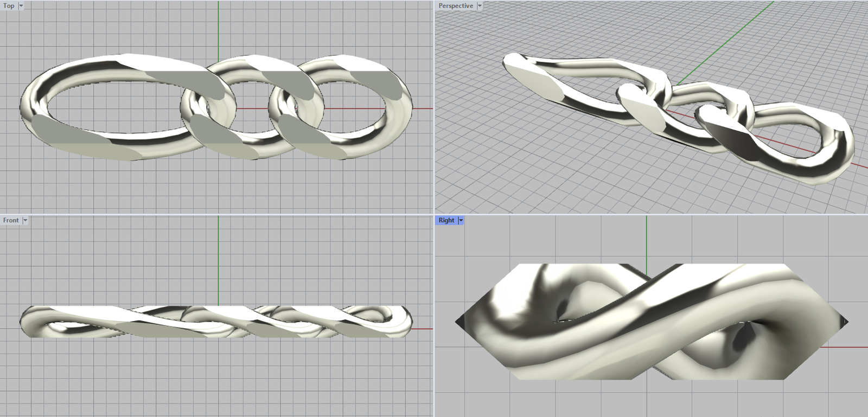Open the Top viewport dropdown arrow
The width and height of the screenshot is (868, 417).
point(21,6)
